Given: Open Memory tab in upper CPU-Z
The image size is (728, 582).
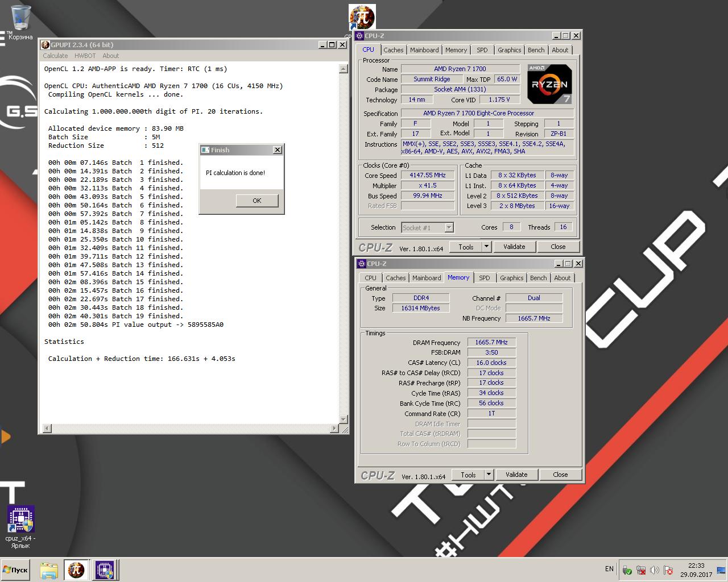Looking at the screenshot, I should pyautogui.click(x=456, y=50).
